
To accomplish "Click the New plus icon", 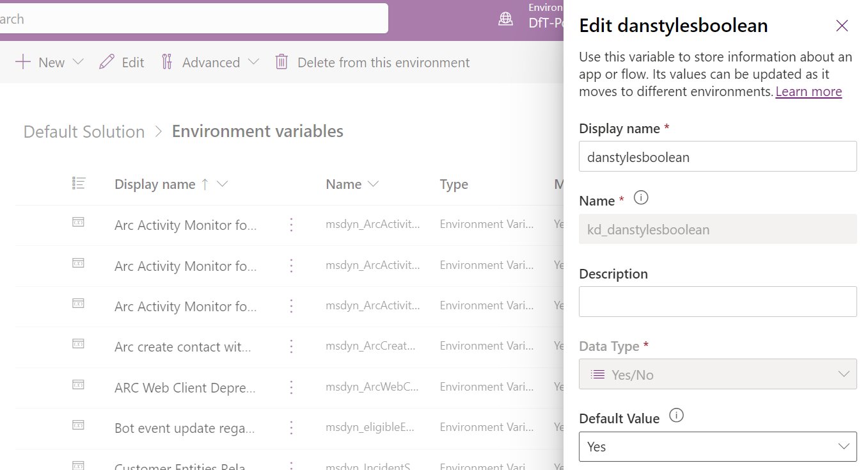I will click(x=22, y=61).
